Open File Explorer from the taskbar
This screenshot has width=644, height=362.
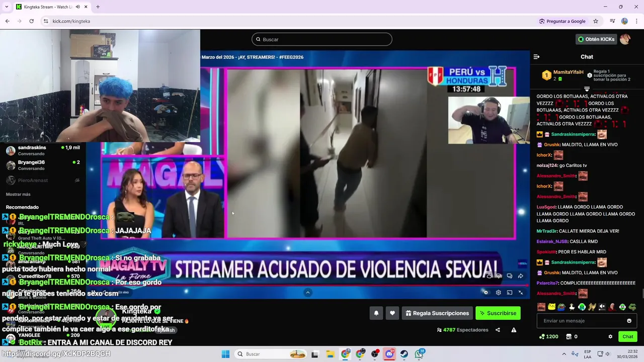[330, 354]
